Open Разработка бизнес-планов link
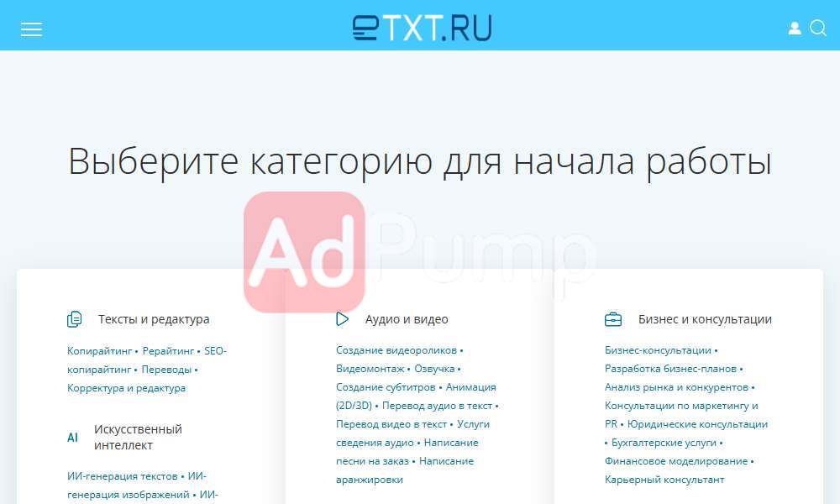This screenshot has height=504, width=840. point(670,369)
